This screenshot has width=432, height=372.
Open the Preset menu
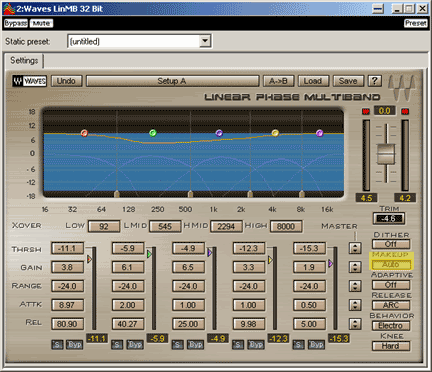click(x=416, y=23)
